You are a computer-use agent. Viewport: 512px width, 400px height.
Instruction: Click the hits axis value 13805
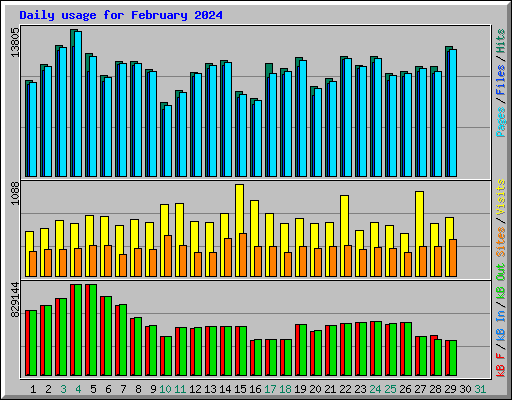pos(15,42)
